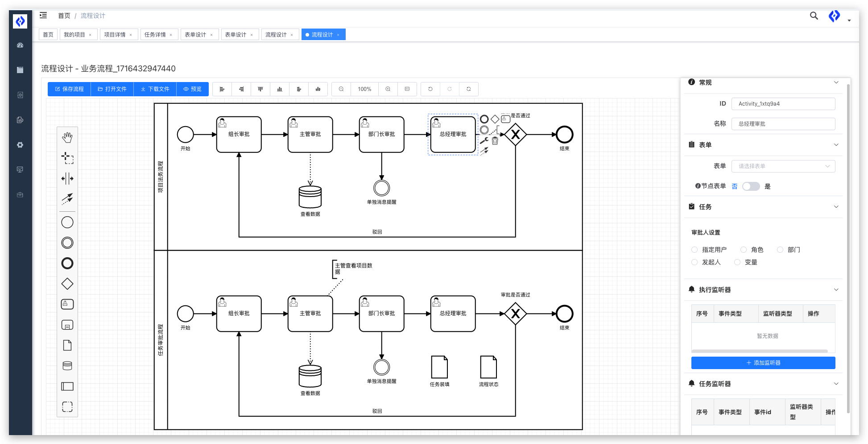Select the 发起人 radio button
Screen dimensions: 868x444
pos(694,262)
